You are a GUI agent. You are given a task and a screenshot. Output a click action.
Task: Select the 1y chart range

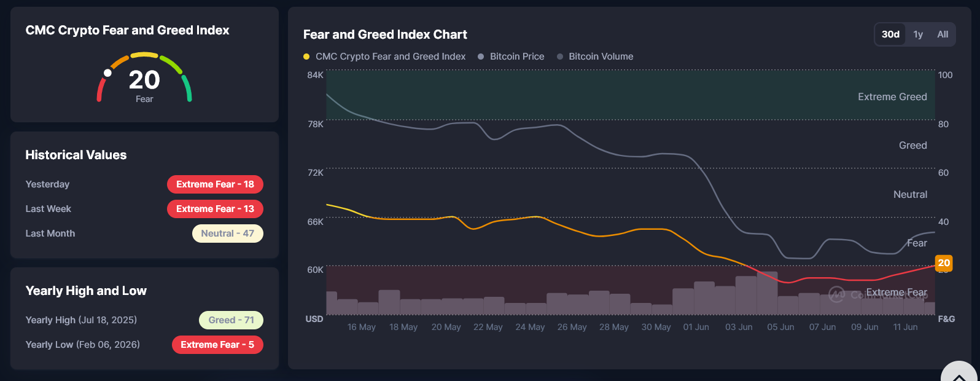click(918, 34)
